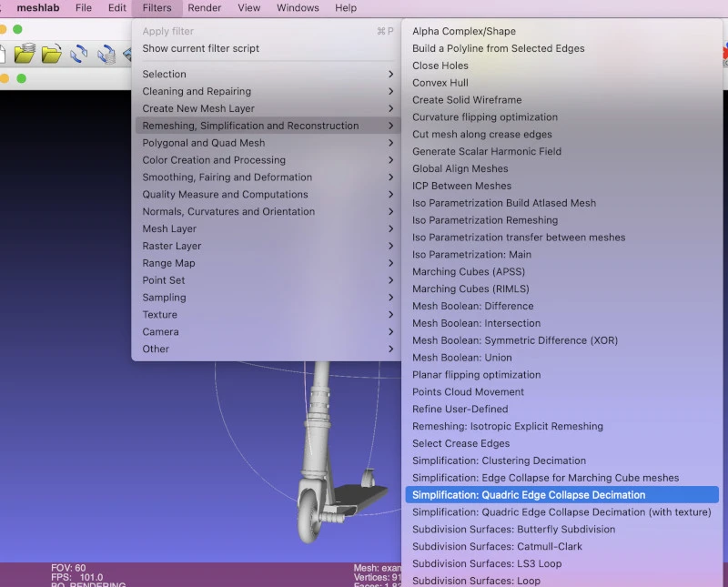Select Remeshing, Simplification and Reconstruction category
The height and width of the screenshot is (587, 728).
267,126
